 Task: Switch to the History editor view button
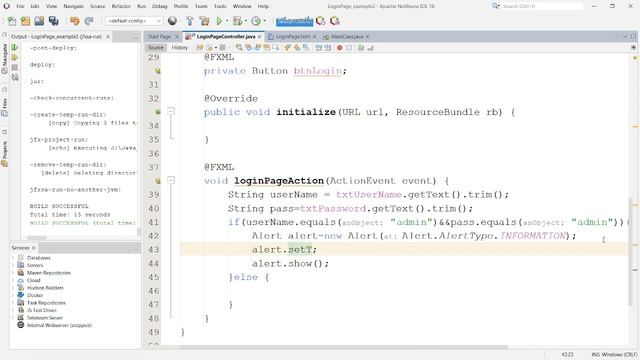pos(180,48)
